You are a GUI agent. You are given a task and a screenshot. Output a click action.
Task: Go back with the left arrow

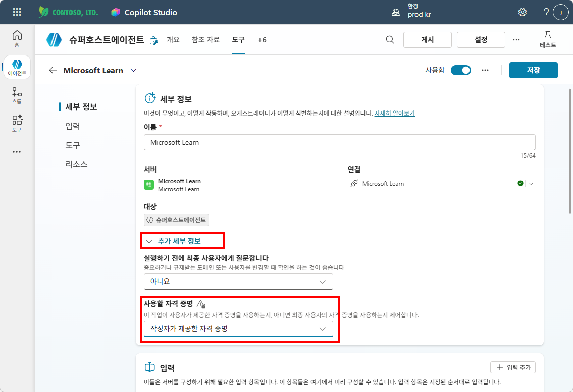point(53,70)
